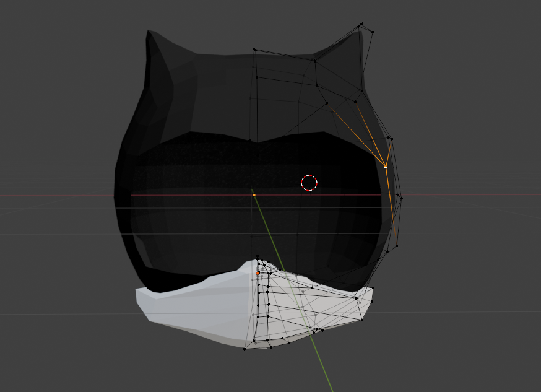The image size is (541, 392).
Task: Select the highlighted white vertex joining orange edges
Action: tap(386, 167)
